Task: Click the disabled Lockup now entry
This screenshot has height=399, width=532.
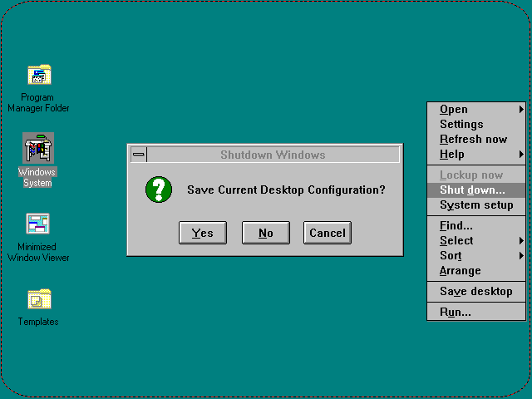Action: 476,175
